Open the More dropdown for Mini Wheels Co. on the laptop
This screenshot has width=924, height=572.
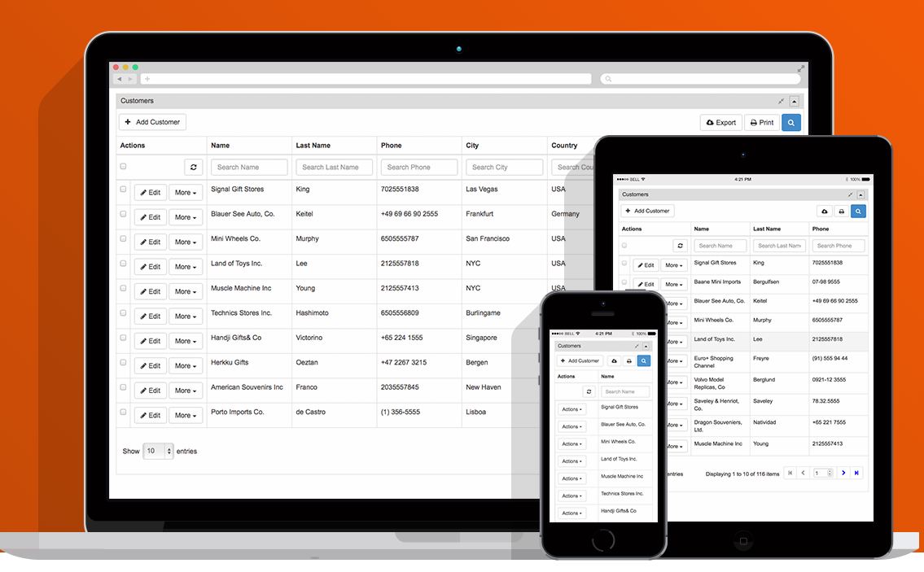186,242
